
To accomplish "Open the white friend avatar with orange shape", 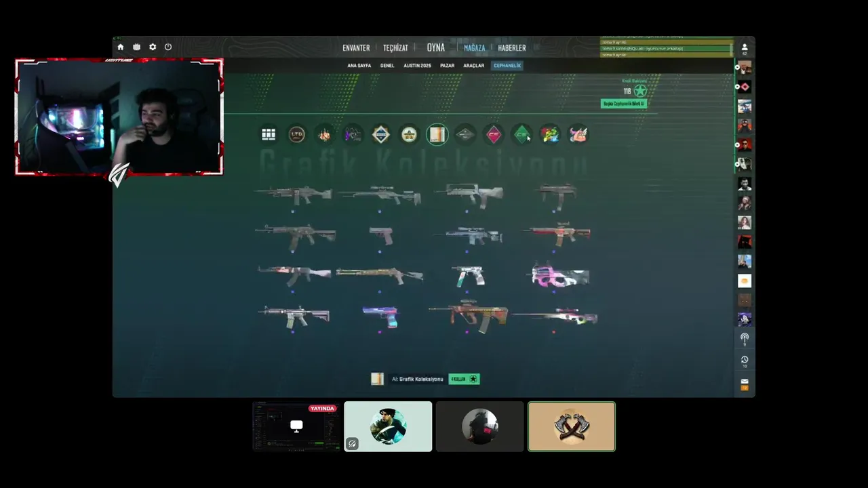I will click(745, 281).
